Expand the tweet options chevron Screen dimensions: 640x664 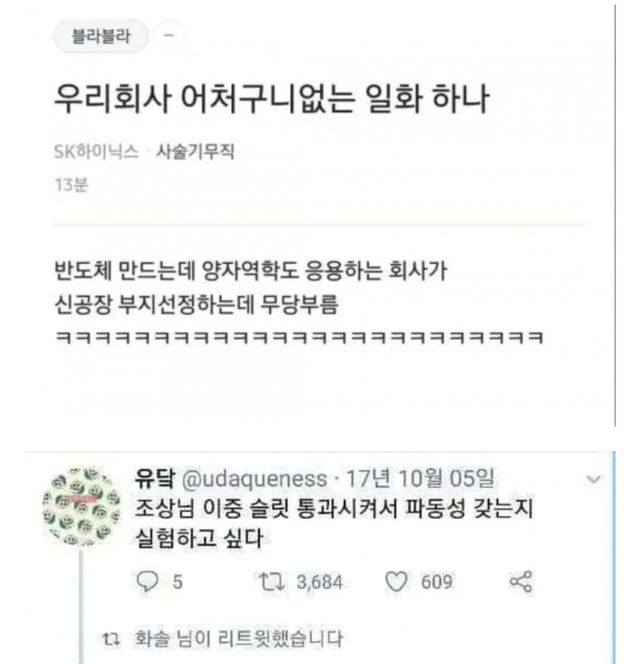point(593,479)
